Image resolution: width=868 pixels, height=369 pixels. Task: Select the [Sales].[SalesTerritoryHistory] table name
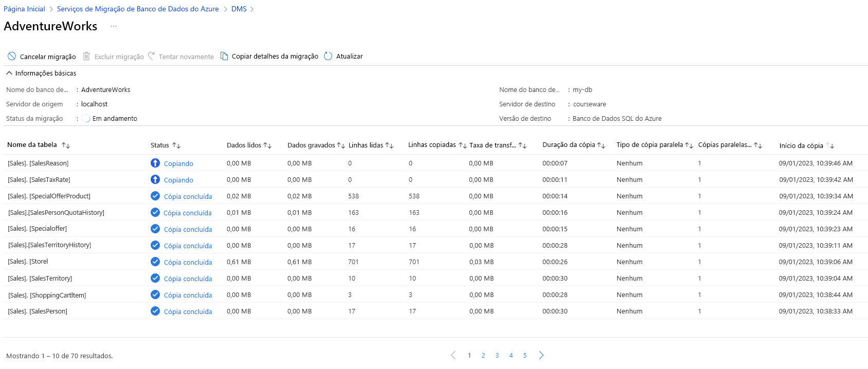49,245
